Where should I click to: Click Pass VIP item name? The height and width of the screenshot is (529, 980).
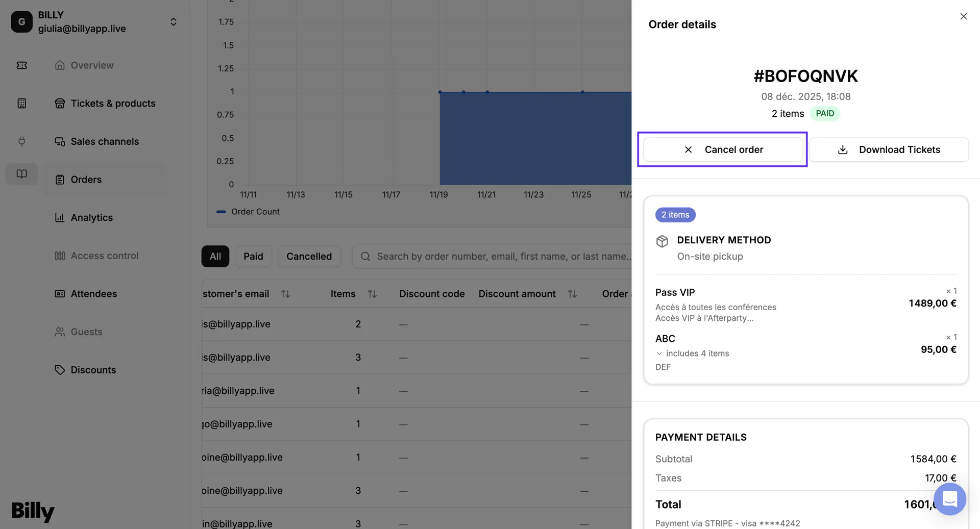[x=675, y=292]
